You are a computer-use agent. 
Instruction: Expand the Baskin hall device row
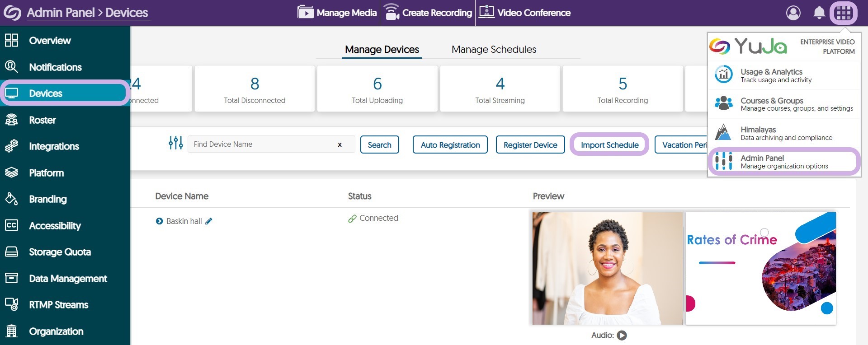[159, 221]
